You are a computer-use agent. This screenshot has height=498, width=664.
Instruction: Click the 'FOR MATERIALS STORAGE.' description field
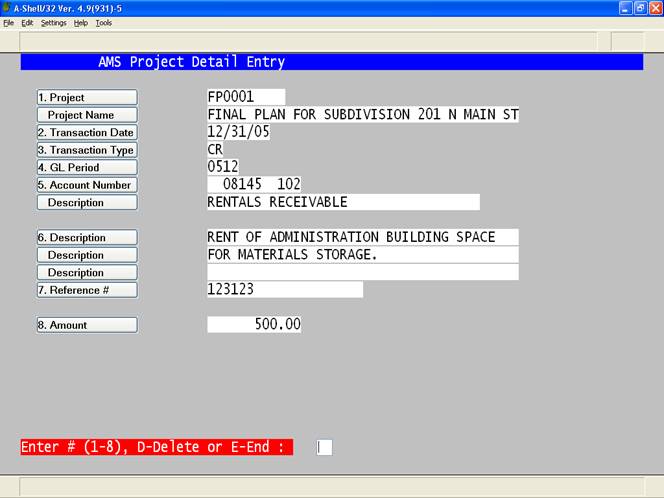pos(363,255)
